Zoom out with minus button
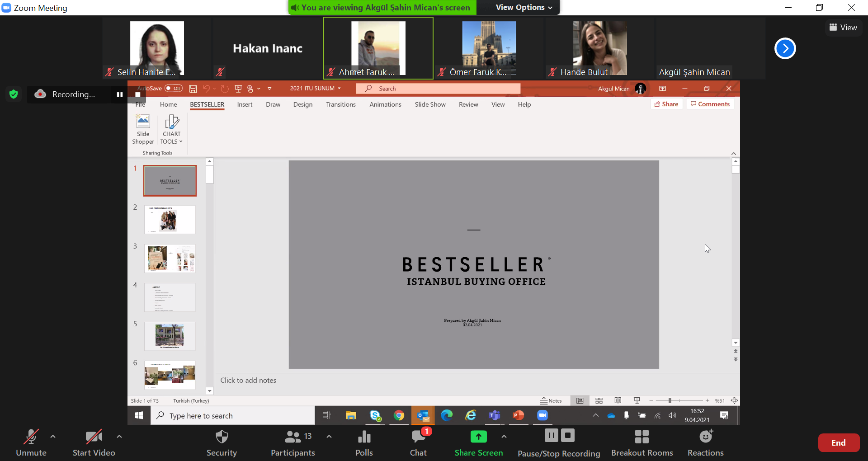 pyautogui.click(x=651, y=400)
